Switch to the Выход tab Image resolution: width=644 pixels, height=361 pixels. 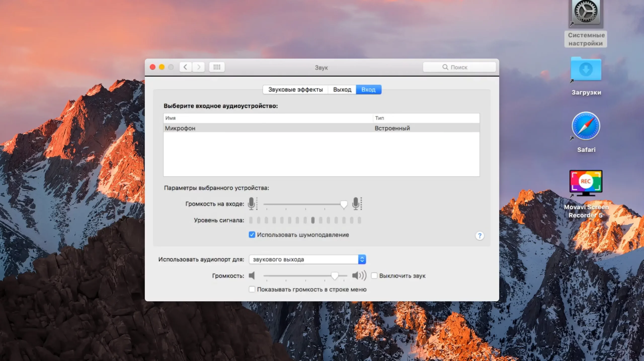(342, 89)
